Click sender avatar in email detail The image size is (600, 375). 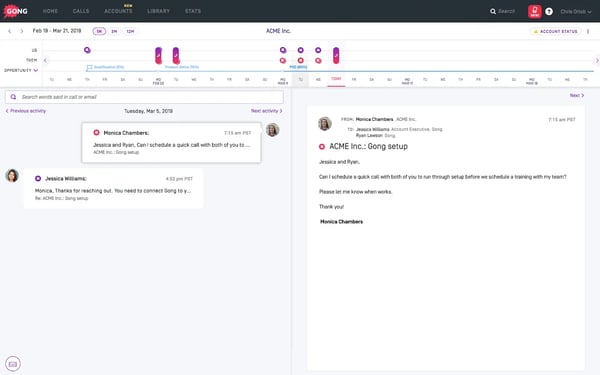(x=325, y=124)
